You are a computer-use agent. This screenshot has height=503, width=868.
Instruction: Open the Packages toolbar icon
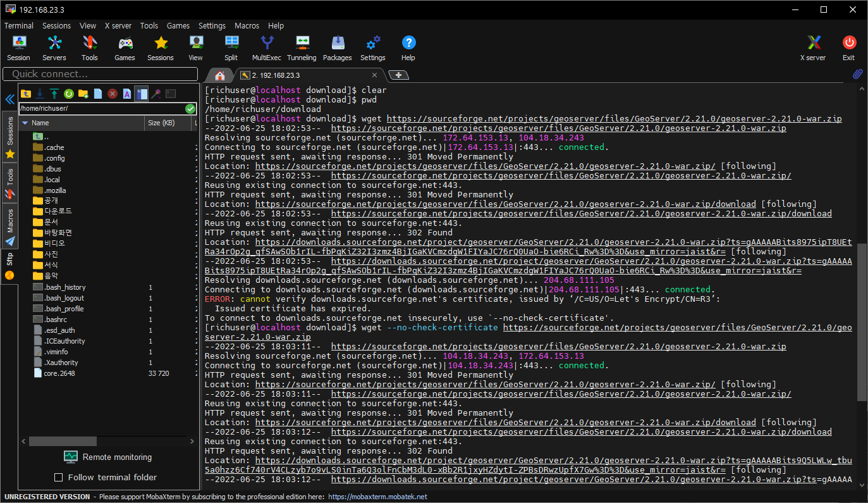(338, 48)
